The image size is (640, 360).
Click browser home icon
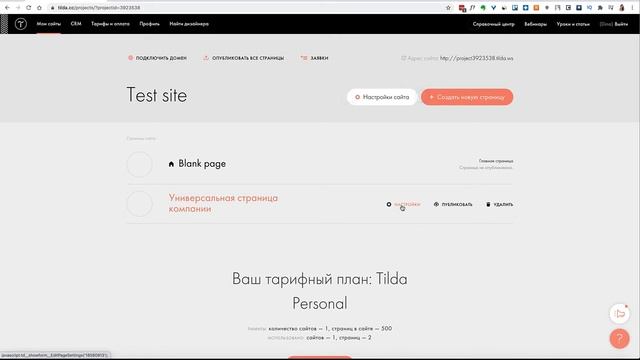coord(39,7)
